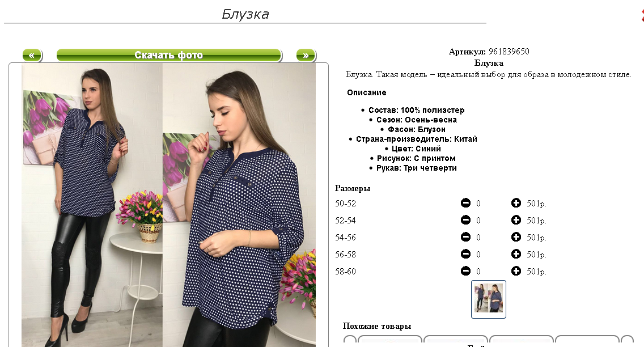Screen dimensions: 644x347
Task: Click the minus icon for size 58-60
Action: click(465, 271)
